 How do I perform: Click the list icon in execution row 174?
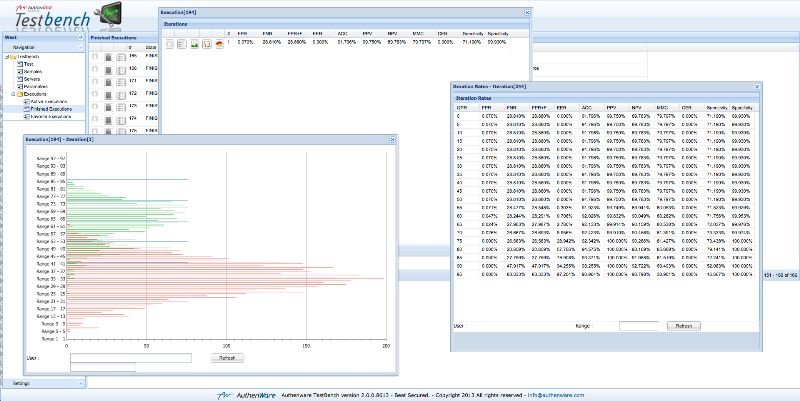[x=121, y=120]
